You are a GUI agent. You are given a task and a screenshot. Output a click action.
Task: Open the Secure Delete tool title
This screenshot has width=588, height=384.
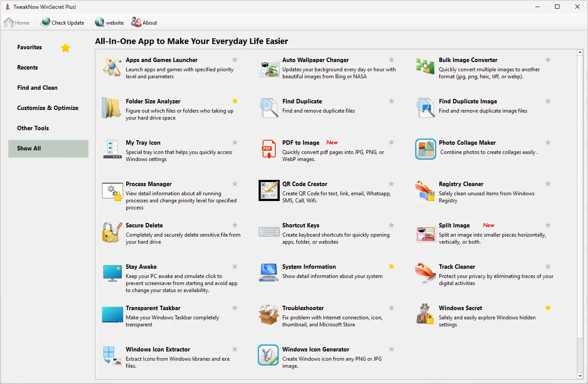[144, 226]
